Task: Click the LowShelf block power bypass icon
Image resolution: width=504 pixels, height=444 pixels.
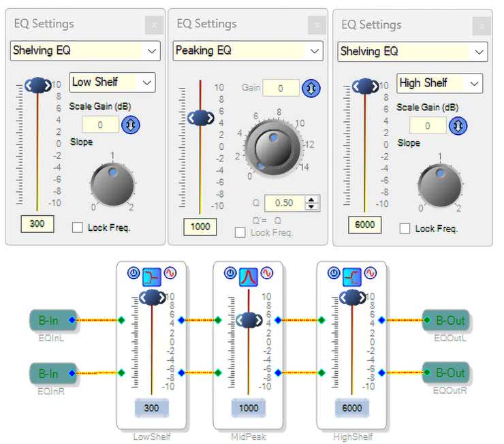Action: [134, 274]
